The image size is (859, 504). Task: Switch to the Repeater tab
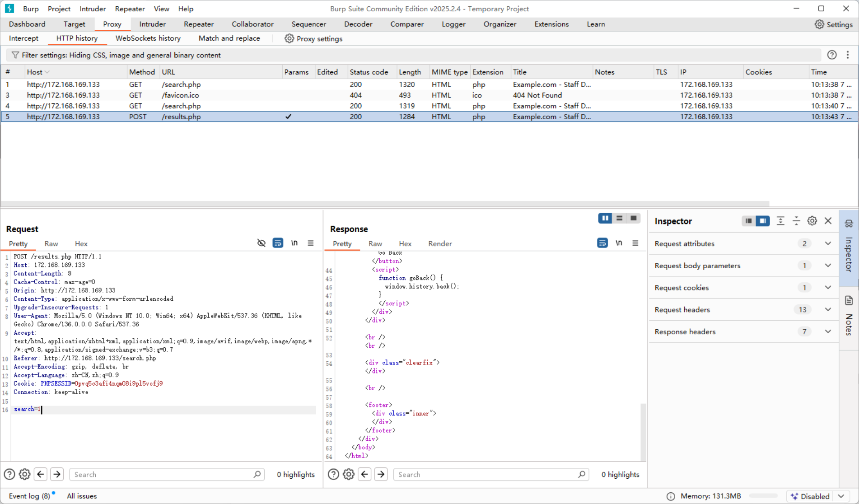point(199,24)
